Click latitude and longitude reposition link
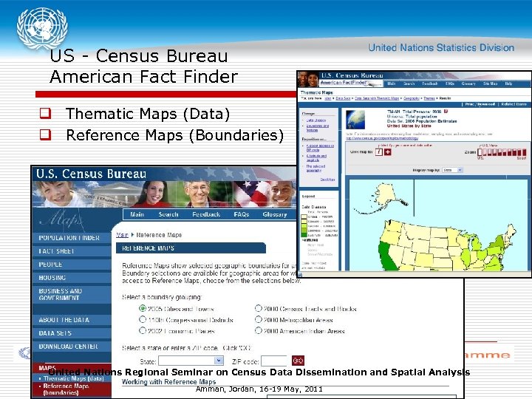This screenshot has height=399, width=532. pyautogui.click(x=316, y=158)
